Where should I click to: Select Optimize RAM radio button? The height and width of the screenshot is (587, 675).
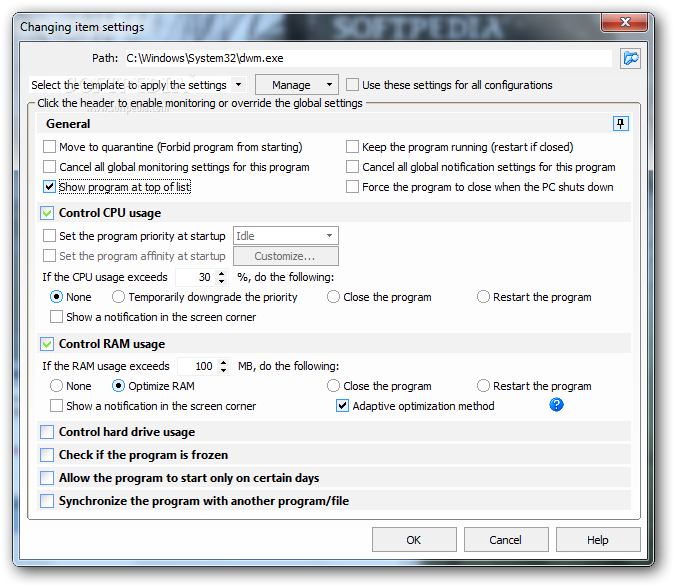pos(118,386)
